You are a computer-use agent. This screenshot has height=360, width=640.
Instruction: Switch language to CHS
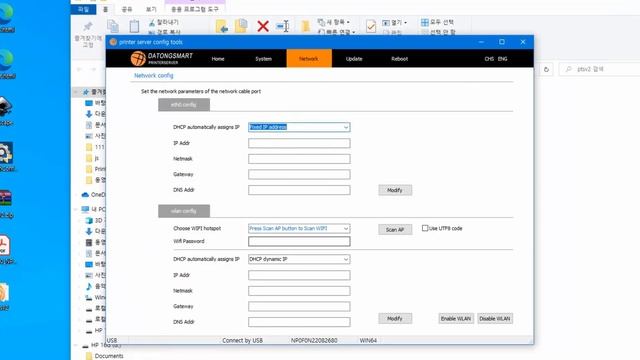pos(489,59)
